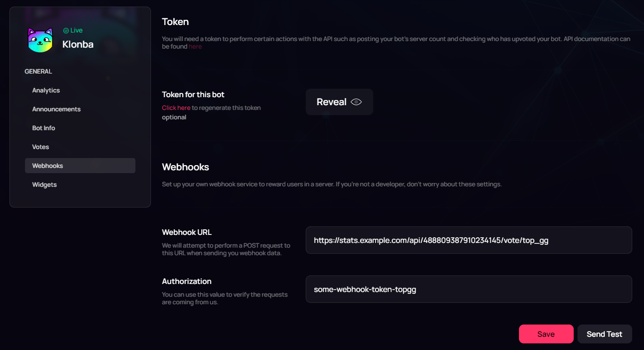
Task: Reveal the token for this bot
Action: pos(339,102)
